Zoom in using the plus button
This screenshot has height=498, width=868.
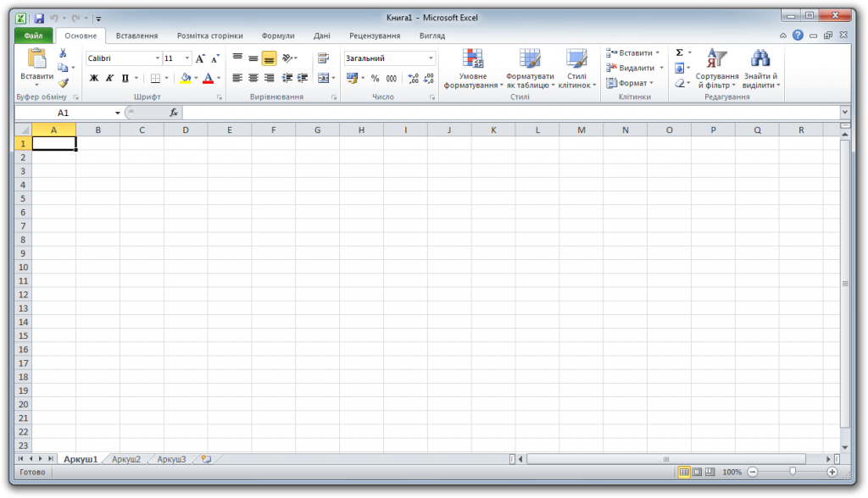[832, 472]
